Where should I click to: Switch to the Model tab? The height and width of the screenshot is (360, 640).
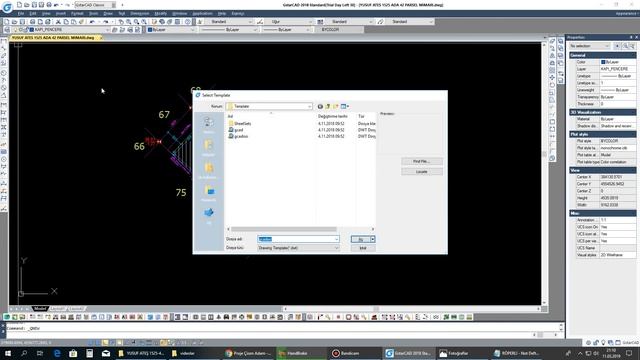click(x=40, y=309)
